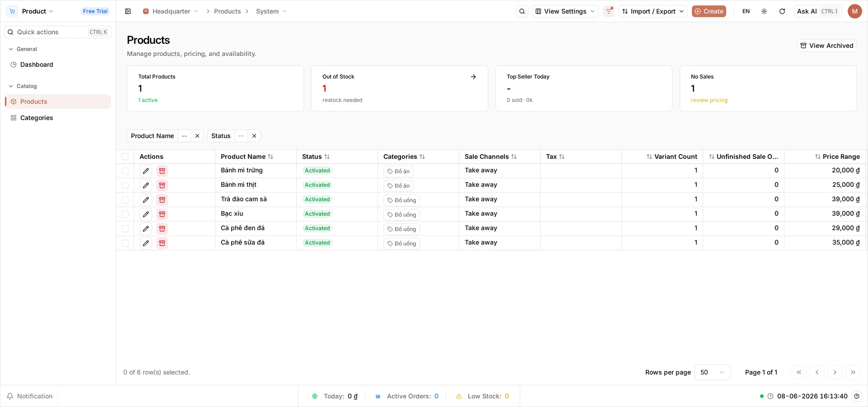Click the Create button
Screen dimensions: 868x407
pyautogui.click(x=709, y=11)
